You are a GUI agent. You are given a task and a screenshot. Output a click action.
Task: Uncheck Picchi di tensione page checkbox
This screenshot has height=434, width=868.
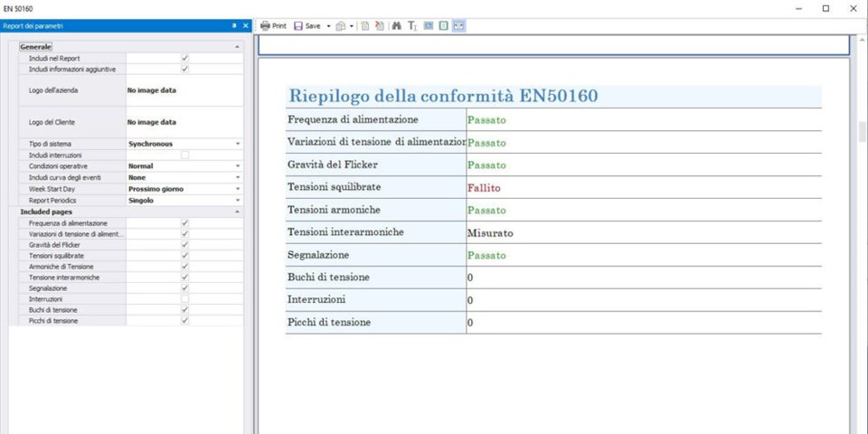[x=184, y=321]
